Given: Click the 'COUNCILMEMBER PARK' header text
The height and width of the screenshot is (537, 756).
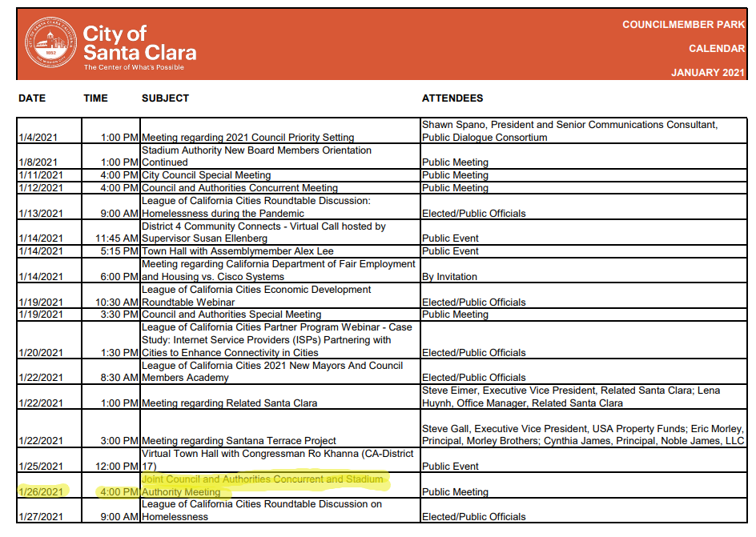Looking at the screenshot, I should tap(683, 25).
